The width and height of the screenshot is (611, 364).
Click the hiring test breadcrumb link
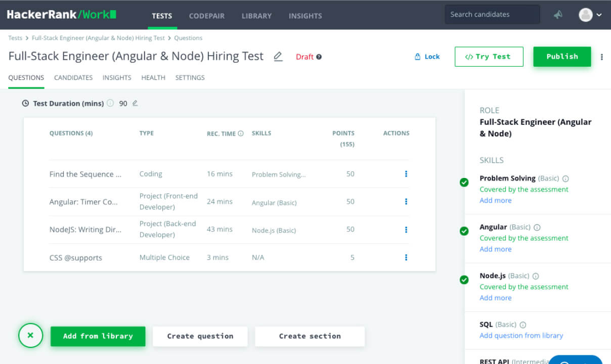98,38
